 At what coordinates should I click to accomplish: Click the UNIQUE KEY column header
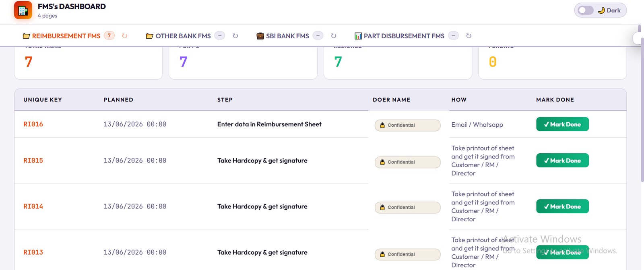point(43,100)
